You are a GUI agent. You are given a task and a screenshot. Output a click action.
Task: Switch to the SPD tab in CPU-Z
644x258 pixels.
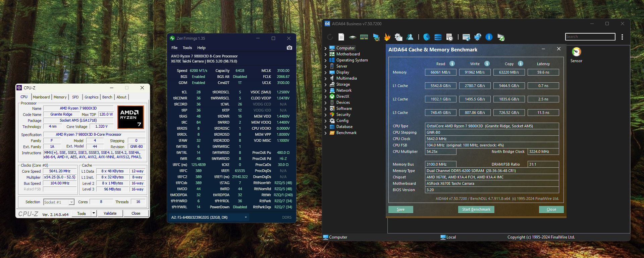75,97
